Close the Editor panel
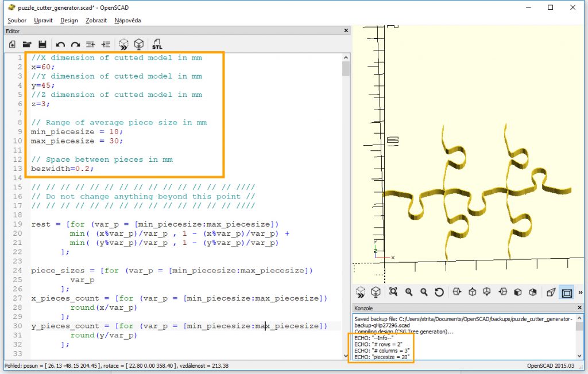The height and width of the screenshot is (374, 588). tap(346, 31)
